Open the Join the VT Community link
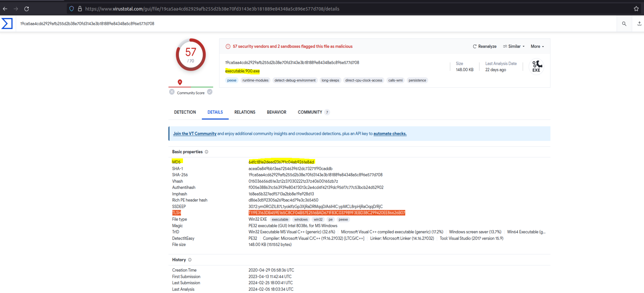644x293 pixels. click(195, 134)
